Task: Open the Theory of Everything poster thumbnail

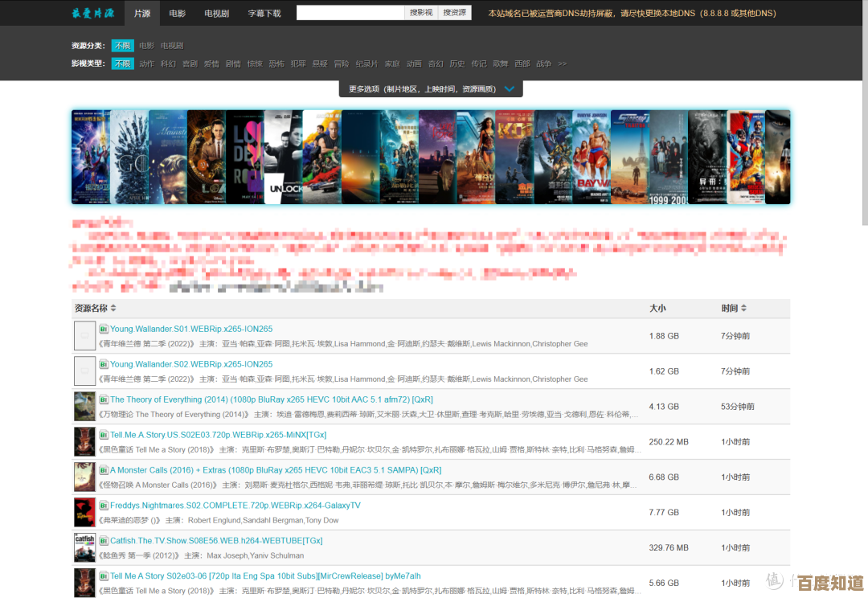Action: click(x=84, y=407)
